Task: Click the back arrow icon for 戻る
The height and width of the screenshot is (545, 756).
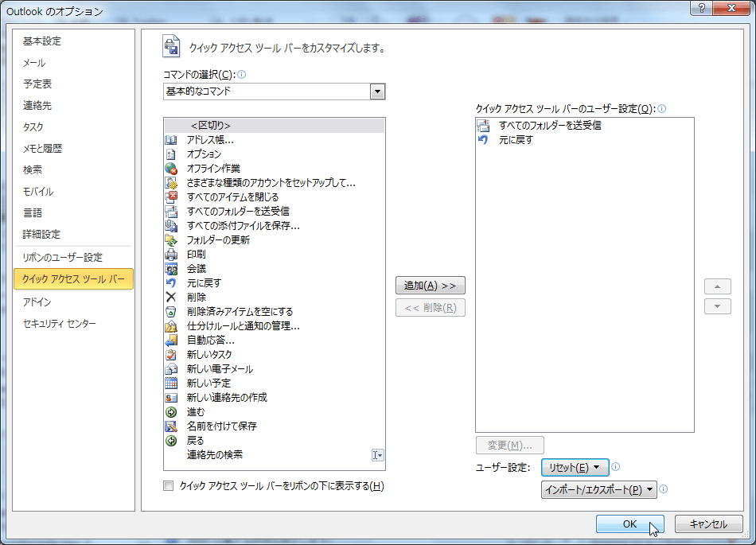Action: tap(171, 441)
